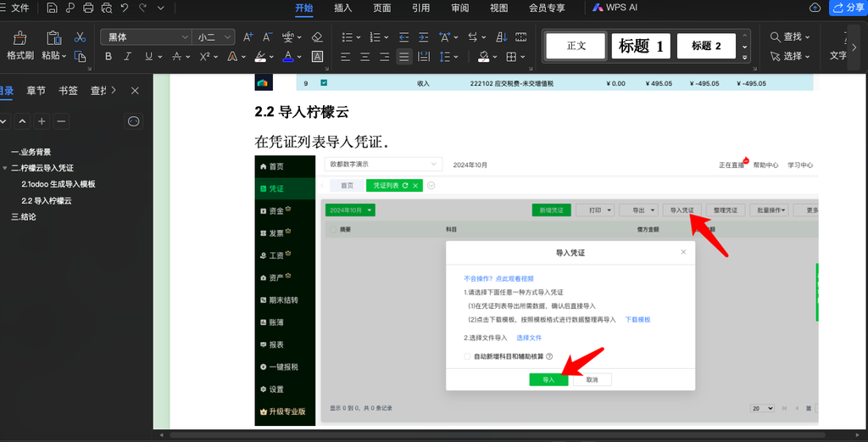This screenshot has width=868, height=442.
Task: Switch to the 页面 ribbon tab
Action: point(382,8)
